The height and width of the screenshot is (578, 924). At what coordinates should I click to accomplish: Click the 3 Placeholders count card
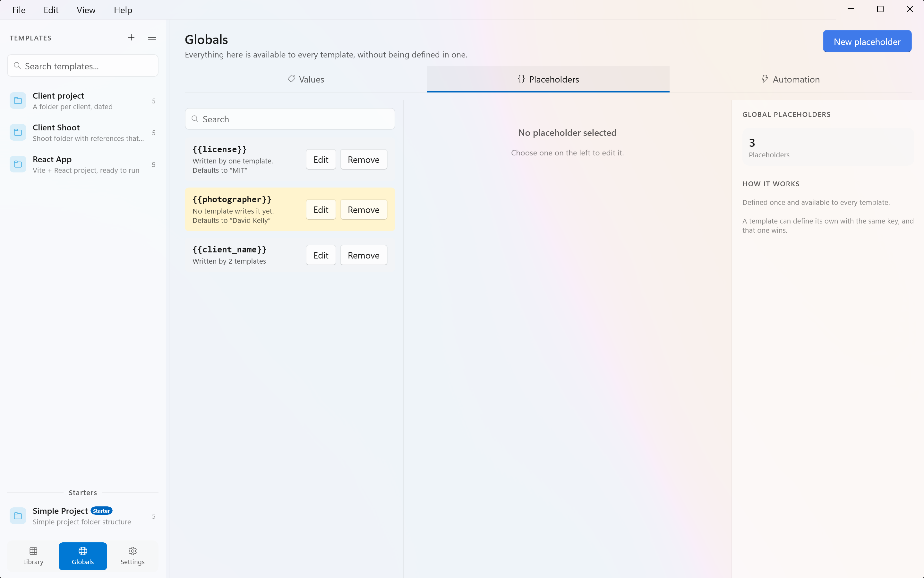tap(828, 147)
